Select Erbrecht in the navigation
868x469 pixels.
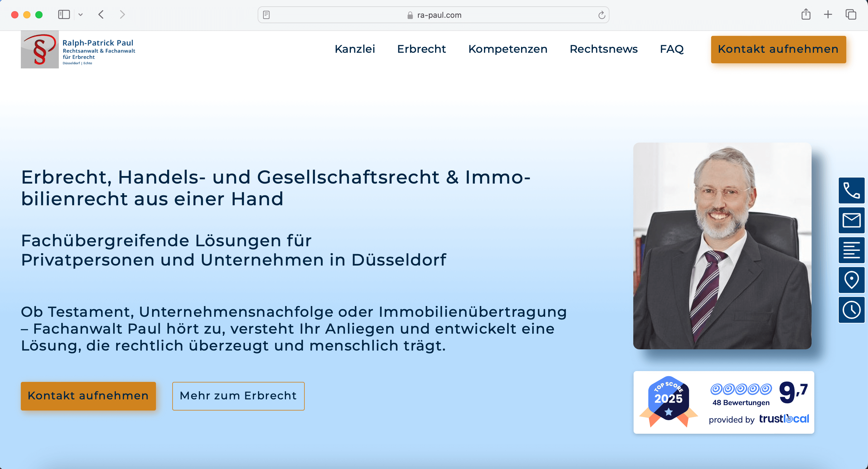pos(421,49)
